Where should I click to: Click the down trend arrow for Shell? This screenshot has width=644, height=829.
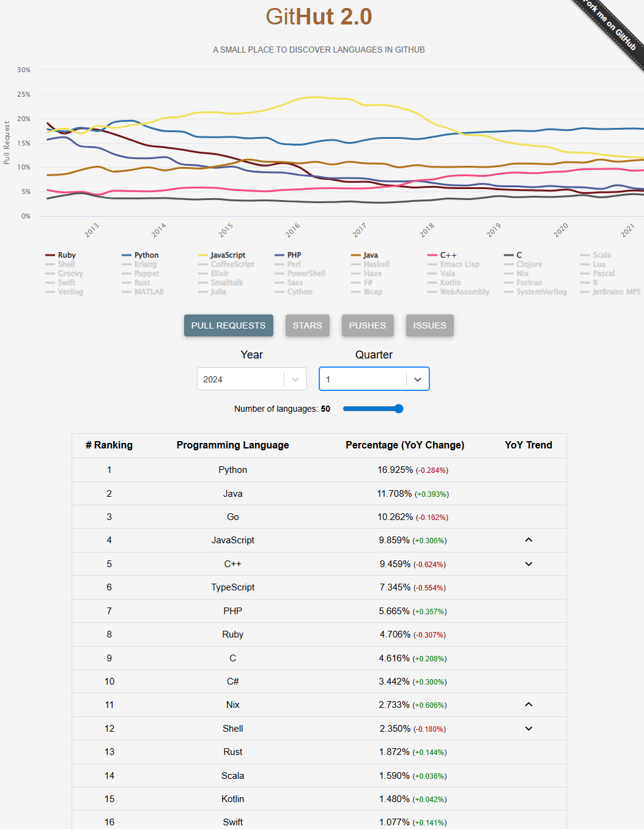pyautogui.click(x=528, y=729)
